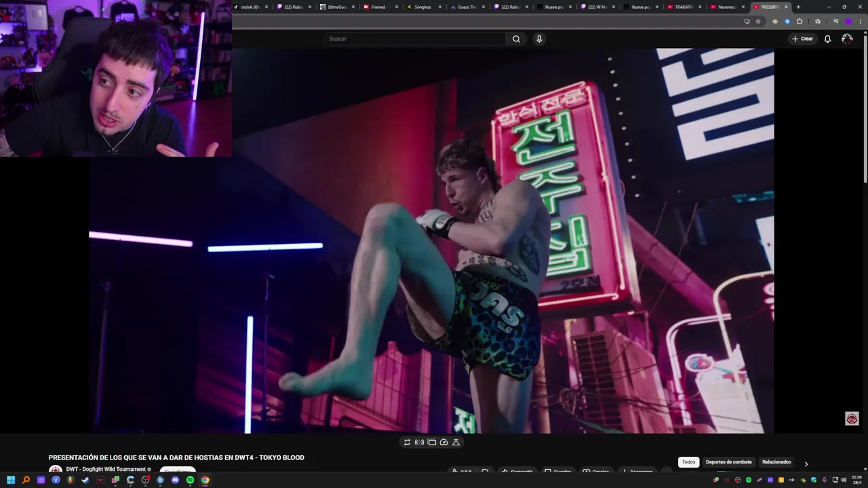Click the search magnifier button

[x=516, y=39]
